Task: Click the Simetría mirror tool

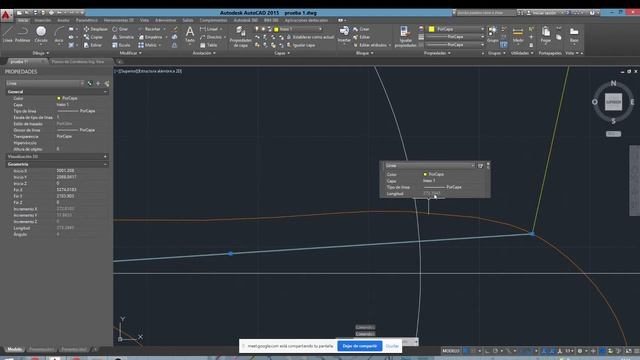Action: pyautogui.click(x=123, y=37)
